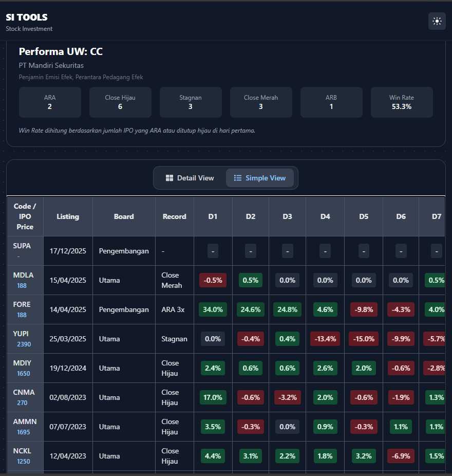Open the YUPI stock code
This screenshot has width=452, height=476.
point(21,334)
